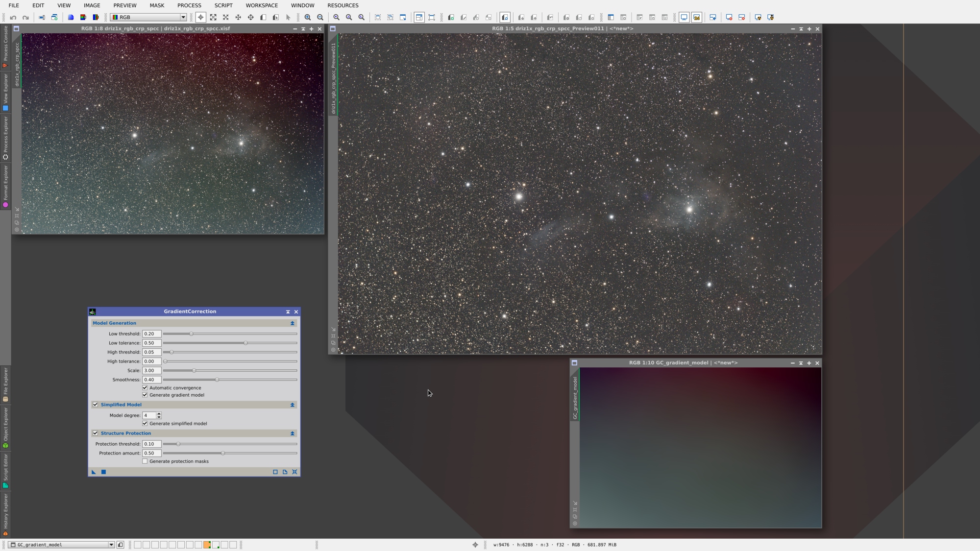Shade the GC_gradient_model window
Image resolution: width=980 pixels, height=551 pixels.
coord(801,363)
